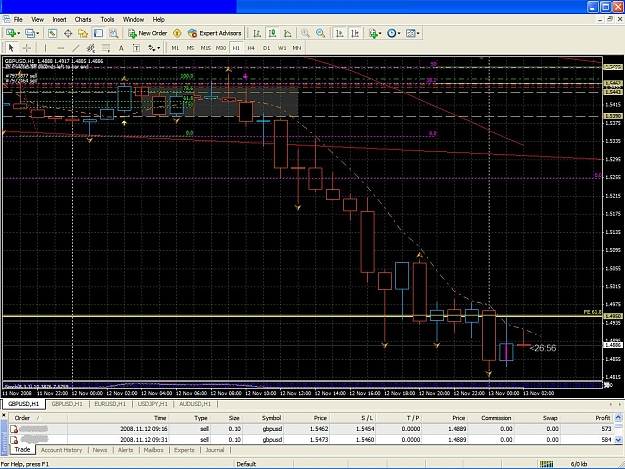Select the sell order opened at 09:31

point(311,440)
